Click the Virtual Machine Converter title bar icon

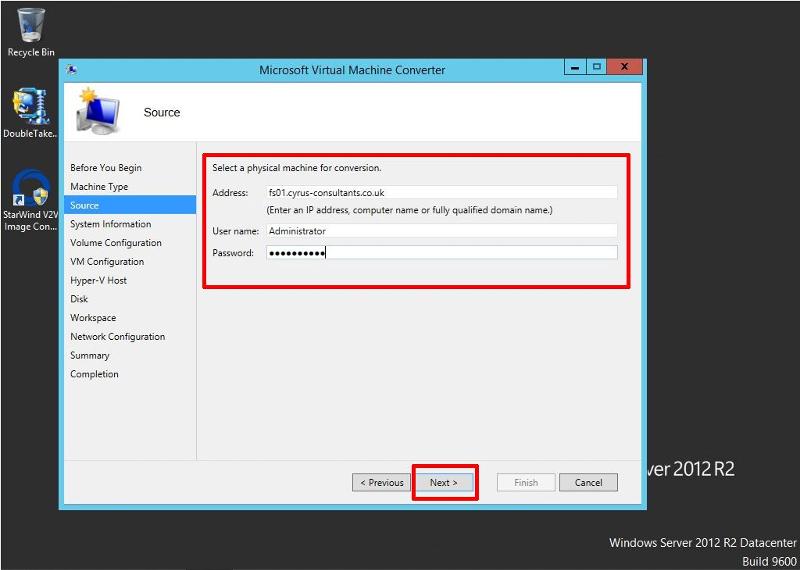[72, 70]
